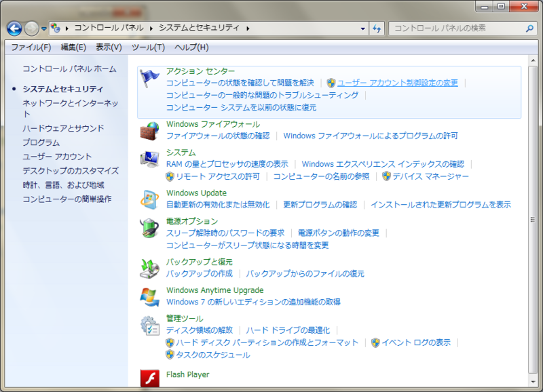Expand breadcrumb arrow after システムとセキュリティ

248,28
